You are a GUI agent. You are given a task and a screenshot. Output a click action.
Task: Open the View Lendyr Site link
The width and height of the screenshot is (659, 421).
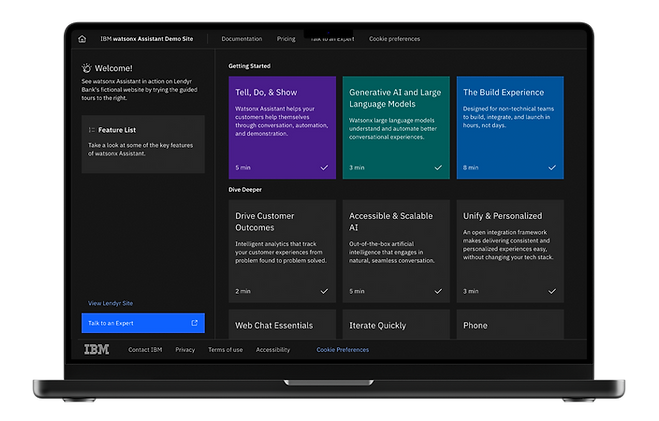click(111, 303)
